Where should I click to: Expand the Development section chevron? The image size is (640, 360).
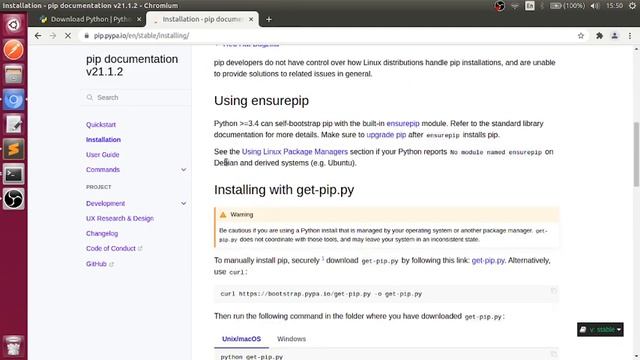(x=184, y=203)
